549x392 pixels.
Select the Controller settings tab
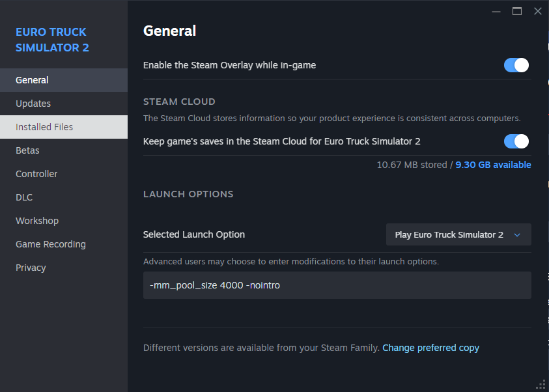pyautogui.click(x=36, y=174)
